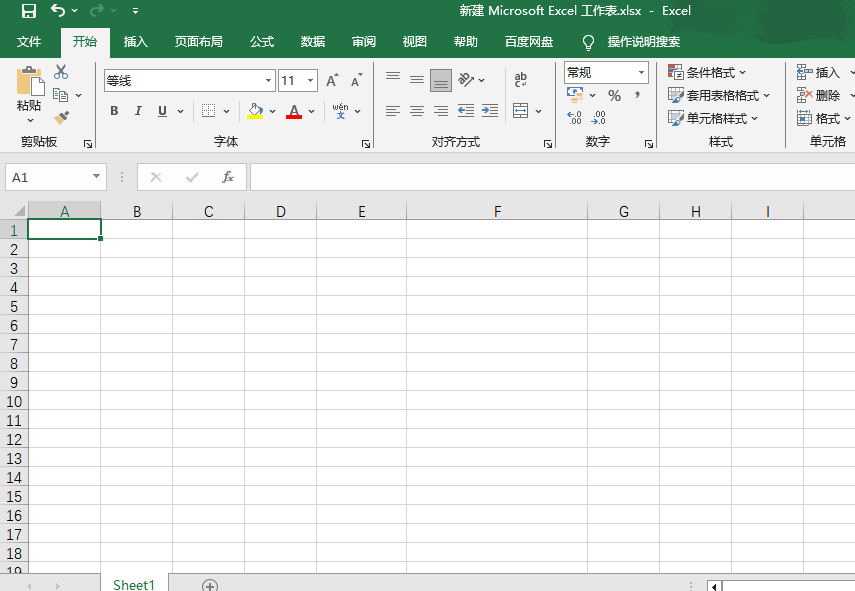Click the Select All corner triangle
The image size is (855, 591).
pos(19,211)
